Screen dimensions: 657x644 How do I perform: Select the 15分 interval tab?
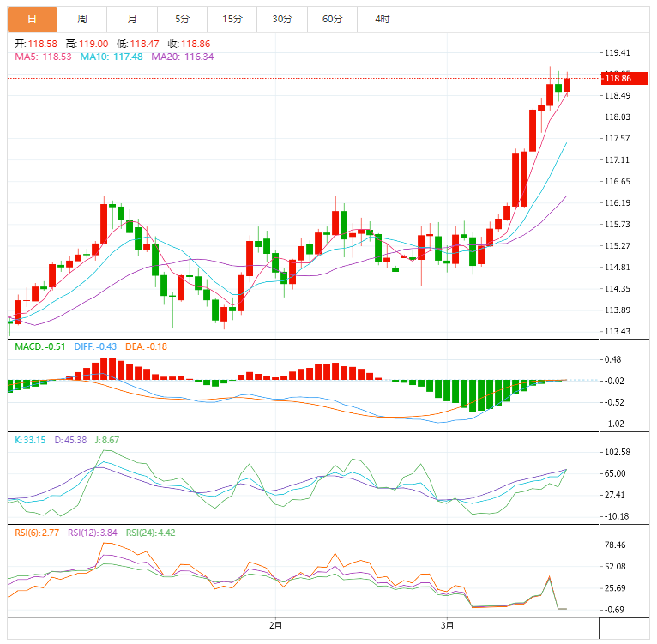(232, 18)
